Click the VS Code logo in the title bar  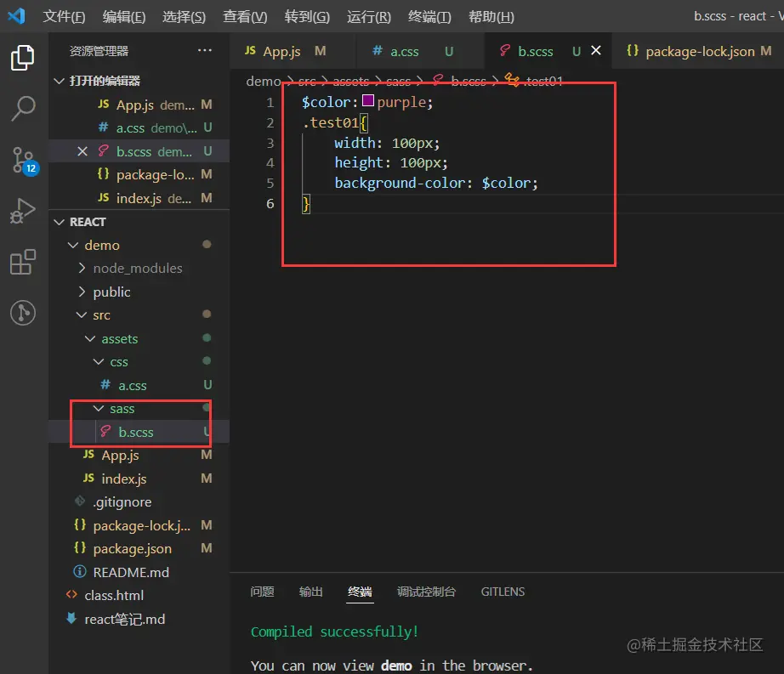[x=16, y=16]
